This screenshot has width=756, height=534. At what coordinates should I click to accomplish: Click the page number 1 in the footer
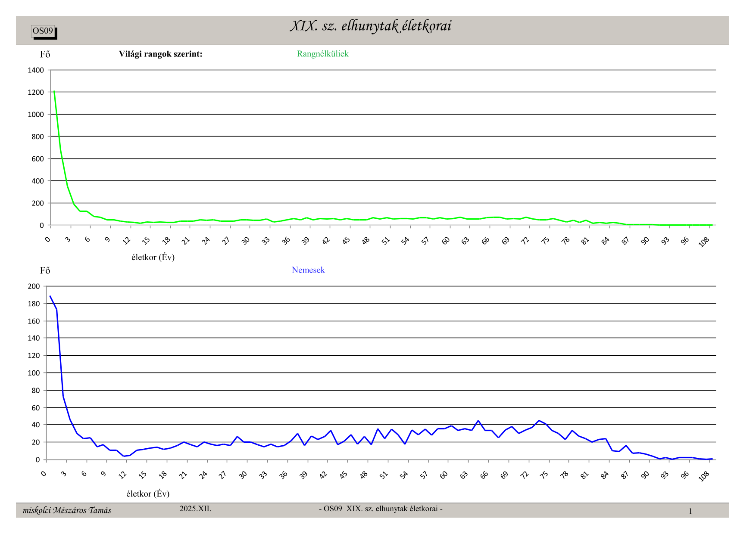point(690,511)
